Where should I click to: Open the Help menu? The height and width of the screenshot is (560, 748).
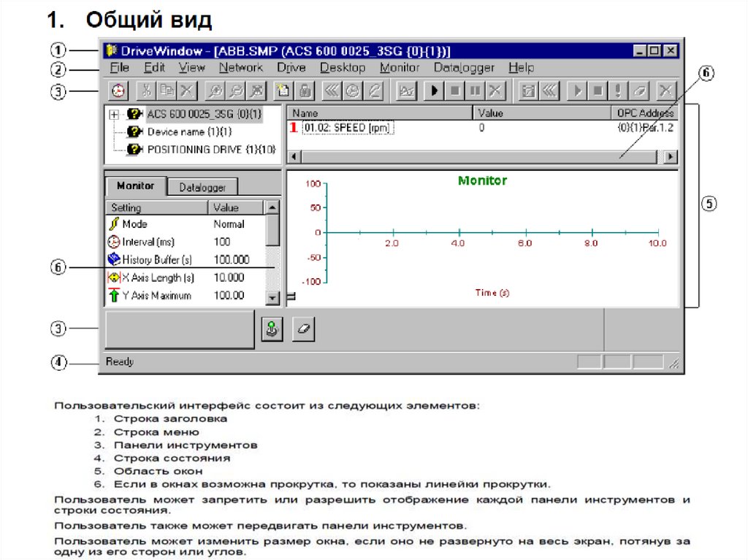pyautogui.click(x=521, y=68)
